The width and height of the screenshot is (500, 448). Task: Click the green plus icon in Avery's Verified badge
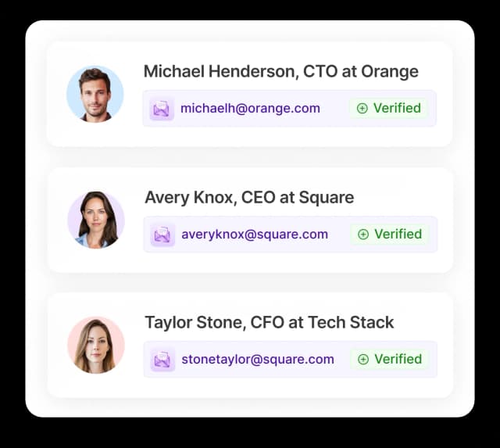click(x=363, y=235)
